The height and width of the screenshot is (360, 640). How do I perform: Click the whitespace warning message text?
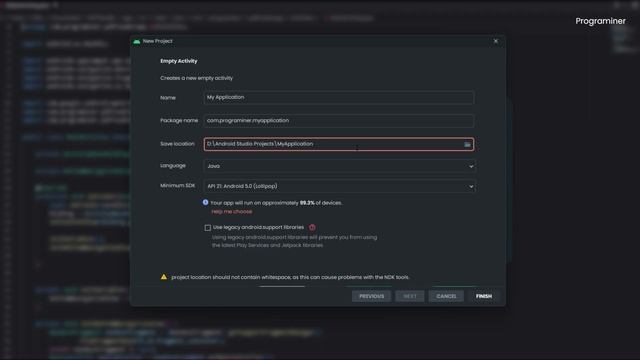[290, 277]
